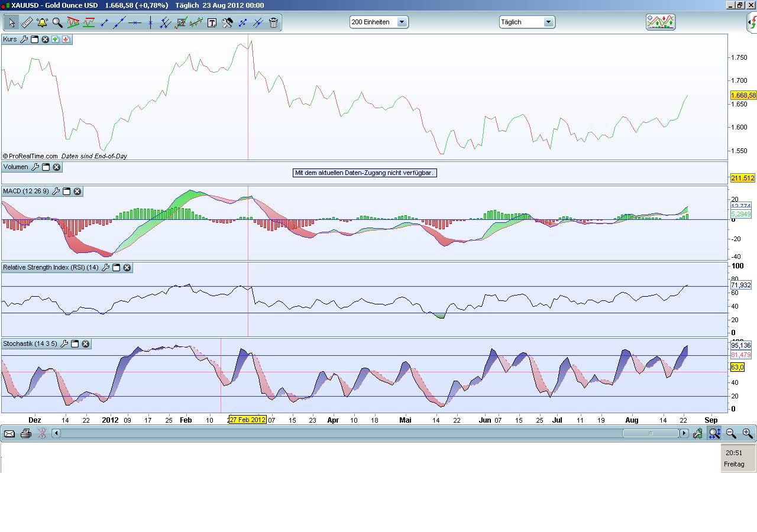This screenshot has width=757, height=532.
Task: Open MACD indicator wrench settings
Action: click(56, 191)
